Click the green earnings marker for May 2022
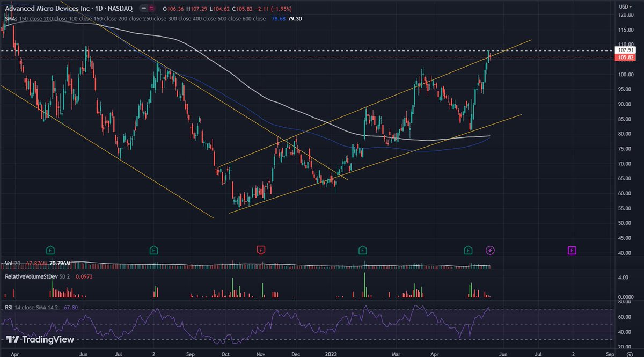 [x=51, y=250]
